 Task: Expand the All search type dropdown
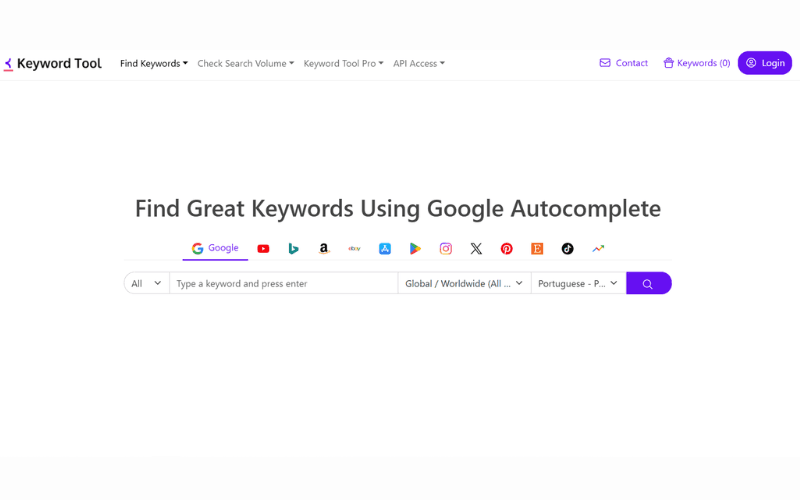pos(146,284)
